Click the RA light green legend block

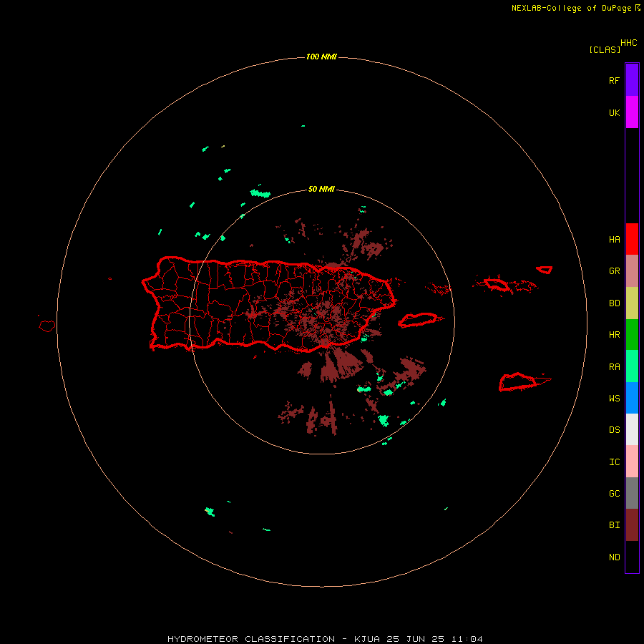click(x=632, y=366)
